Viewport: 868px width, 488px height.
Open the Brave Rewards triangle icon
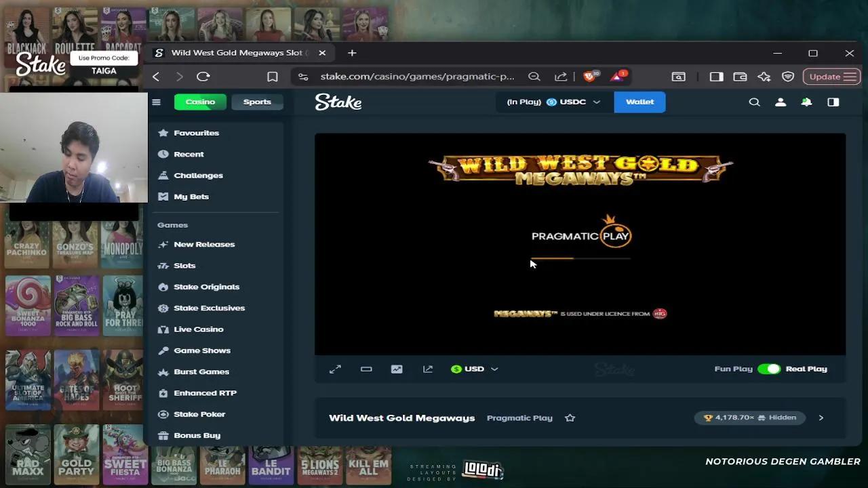pos(618,76)
